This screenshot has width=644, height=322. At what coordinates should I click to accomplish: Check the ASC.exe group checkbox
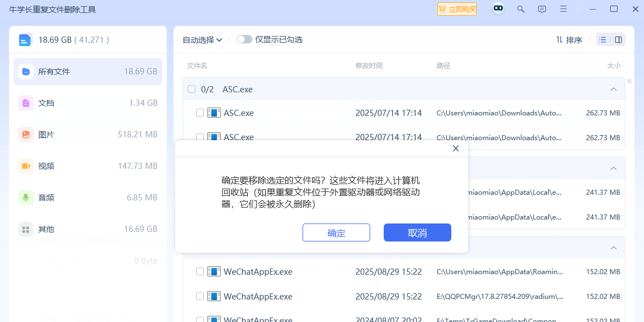coord(192,89)
